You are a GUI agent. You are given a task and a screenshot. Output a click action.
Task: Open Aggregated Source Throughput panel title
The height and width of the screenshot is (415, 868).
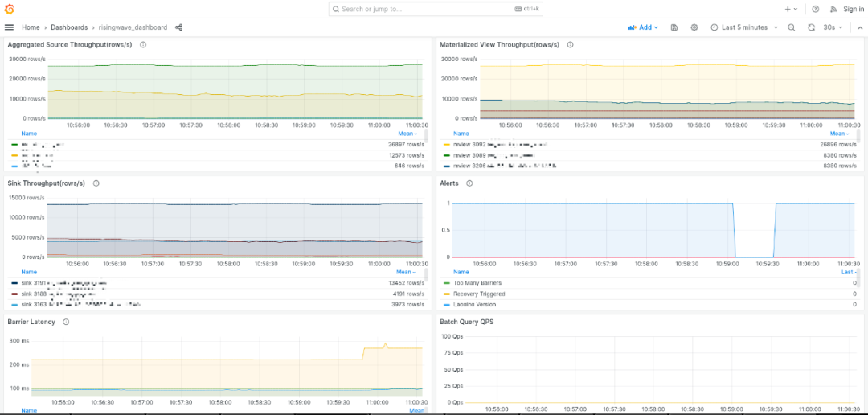pyautogui.click(x=70, y=45)
